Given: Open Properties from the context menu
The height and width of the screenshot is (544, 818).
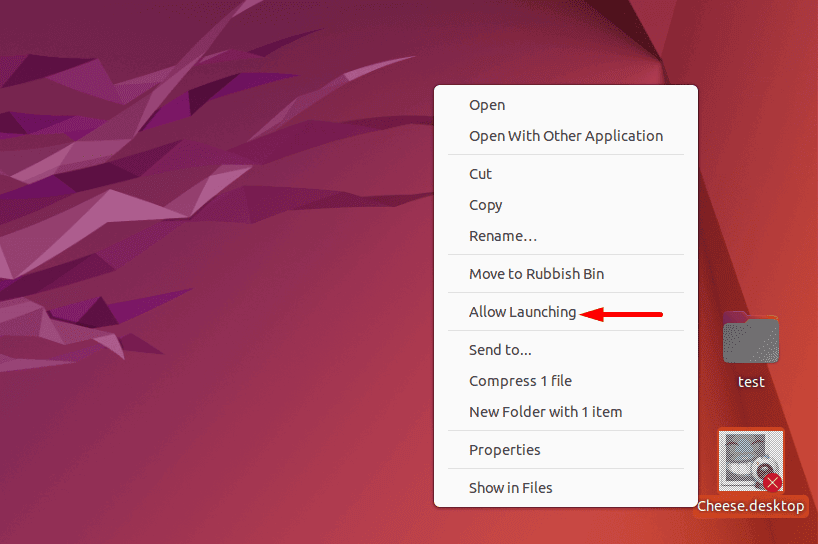Looking at the screenshot, I should [504, 450].
